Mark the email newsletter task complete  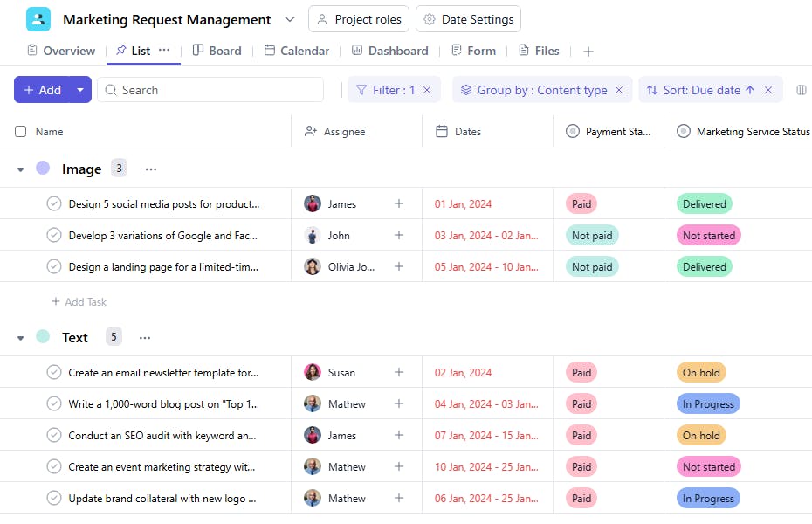tap(54, 372)
